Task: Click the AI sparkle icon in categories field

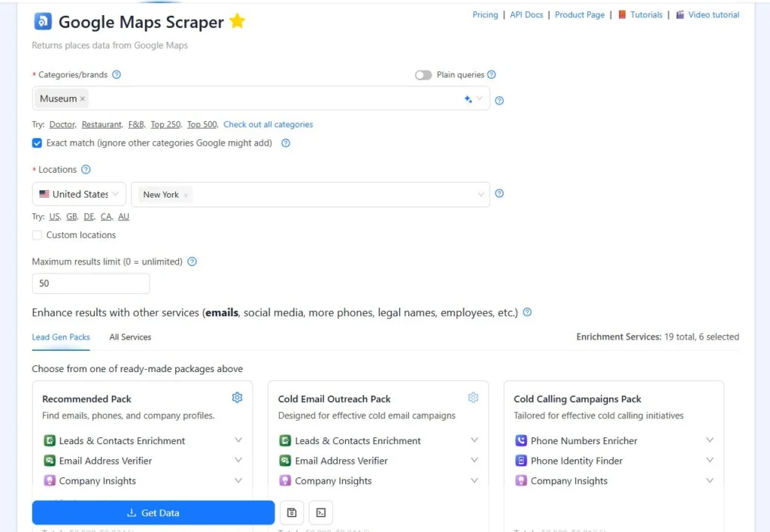Action: [468, 98]
